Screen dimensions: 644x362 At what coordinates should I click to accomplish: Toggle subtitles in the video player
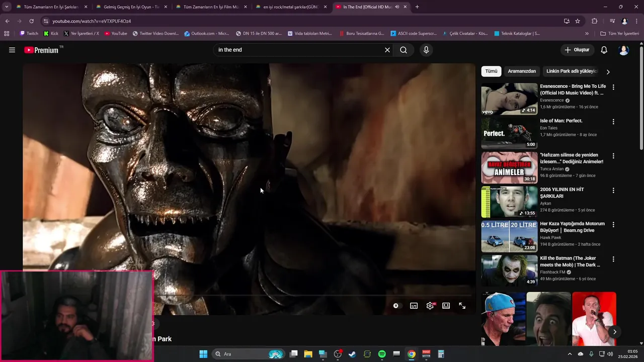point(414,306)
